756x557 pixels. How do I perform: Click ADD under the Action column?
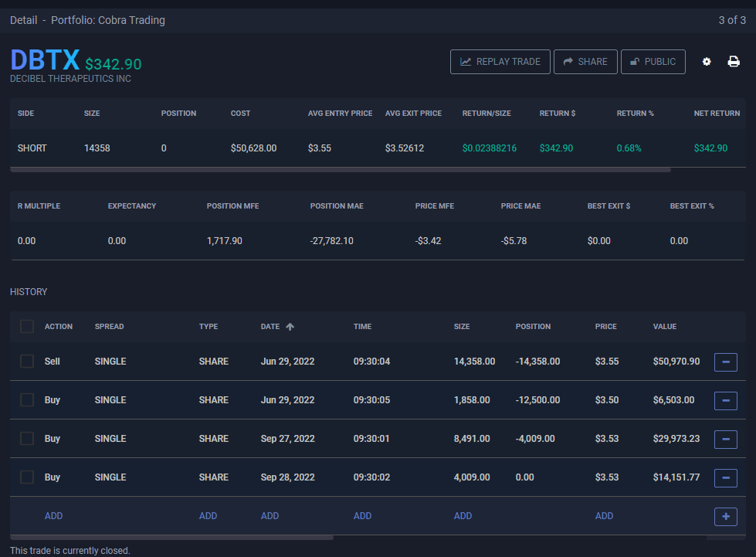[x=53, y=516]
